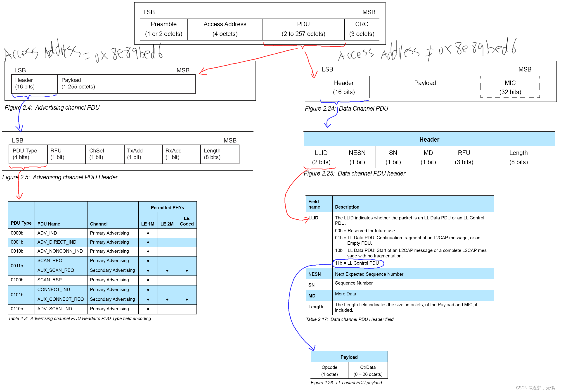Click the PDU (2 to 257 octets) cell

(303, 29)
